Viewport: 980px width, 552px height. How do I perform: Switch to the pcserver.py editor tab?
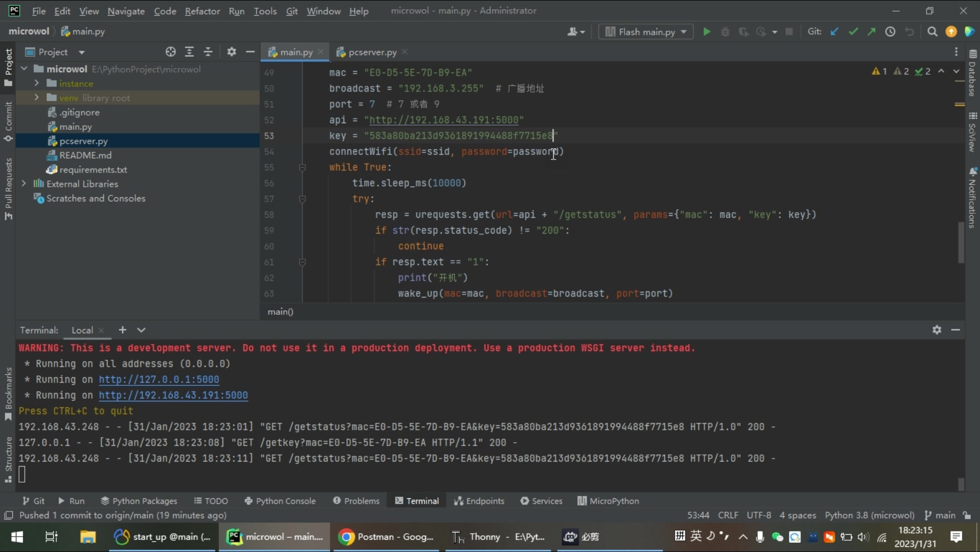[x=372, y=52]
